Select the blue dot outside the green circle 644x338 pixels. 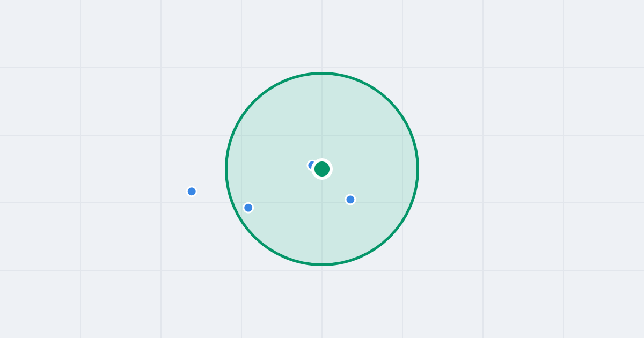pos(192,192)
